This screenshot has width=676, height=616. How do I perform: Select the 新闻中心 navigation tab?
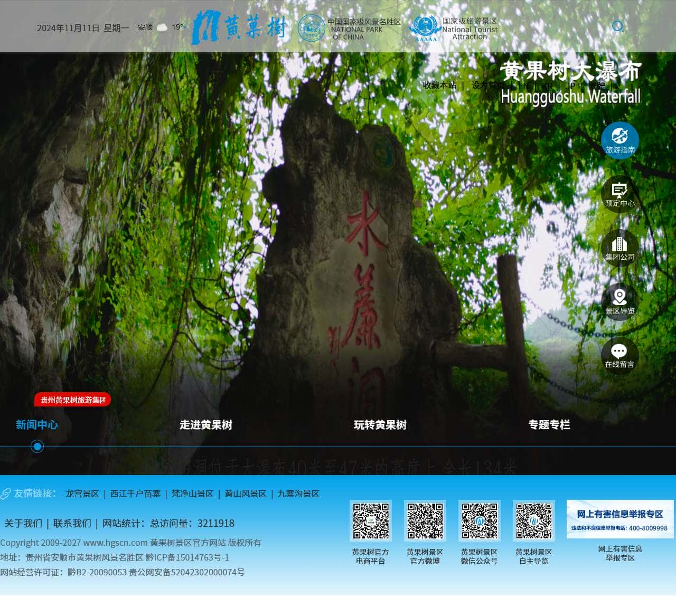pos(37,425)
